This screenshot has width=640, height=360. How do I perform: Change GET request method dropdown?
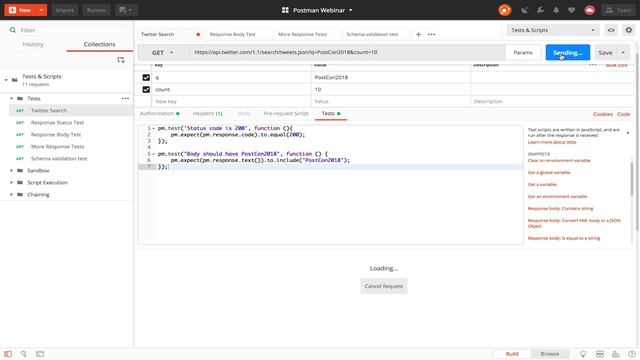pyautogui.click(x=163, y=53)
